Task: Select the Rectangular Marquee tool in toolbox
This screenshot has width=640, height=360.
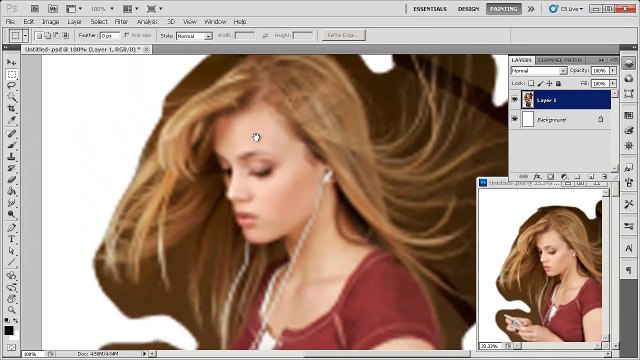Action: pos(11,74)
